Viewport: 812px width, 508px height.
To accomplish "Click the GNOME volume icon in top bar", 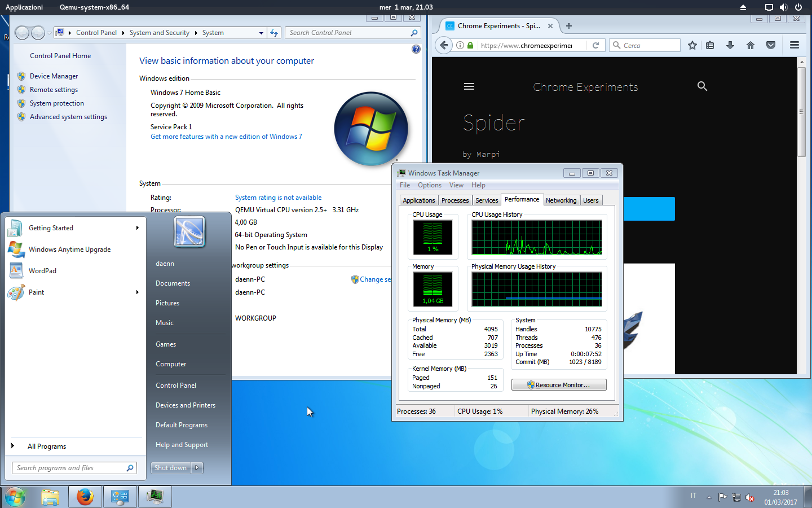I will [x=783, y=7].
